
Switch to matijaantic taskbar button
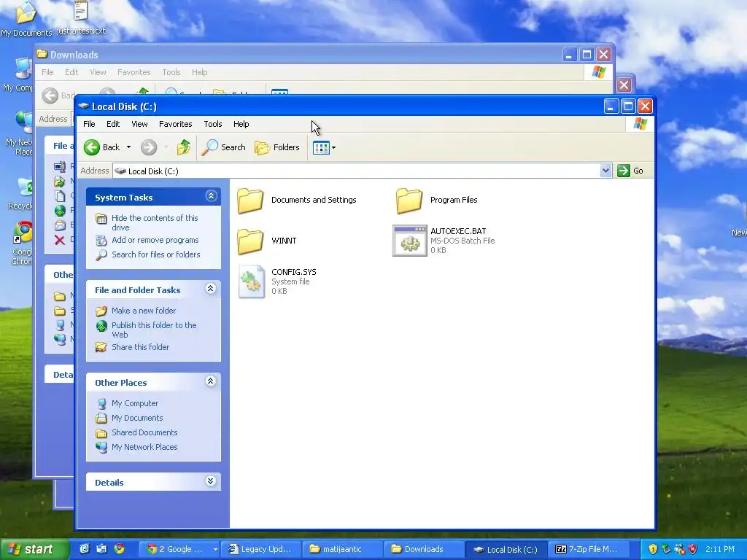click(x=342, y=549)
